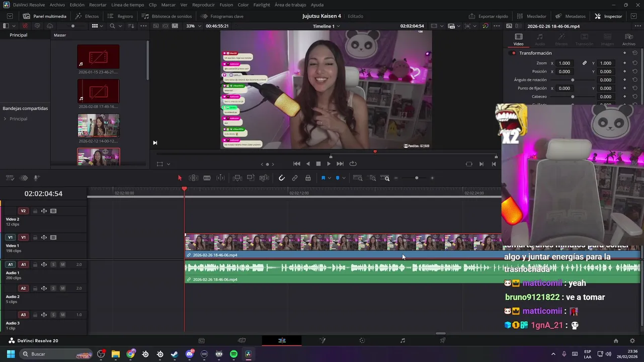Toggle loop playback icon
The width and height of the screenshot is (644, 362).
point(353,164)
